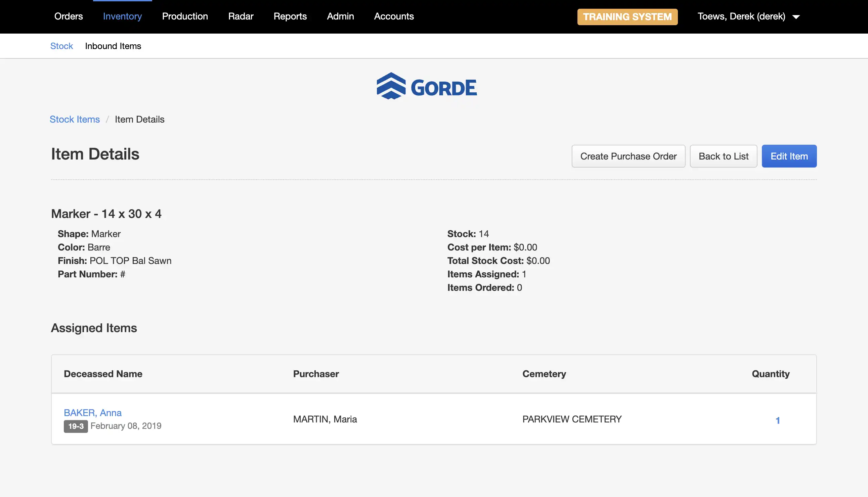Click the Gorde logo
The width and height of the screenshot is (868, 497).
tap(427, 86)
